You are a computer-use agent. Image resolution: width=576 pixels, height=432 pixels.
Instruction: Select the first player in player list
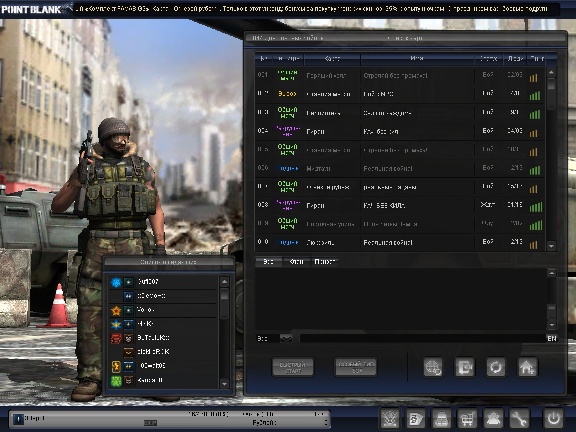[x=163, y=282]
